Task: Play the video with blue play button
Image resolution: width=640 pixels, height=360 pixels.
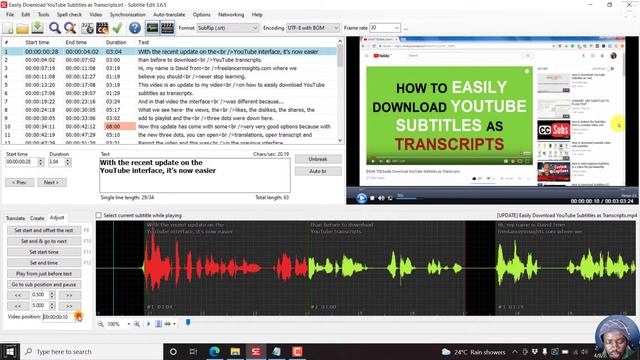Action: tap(361, 198)
